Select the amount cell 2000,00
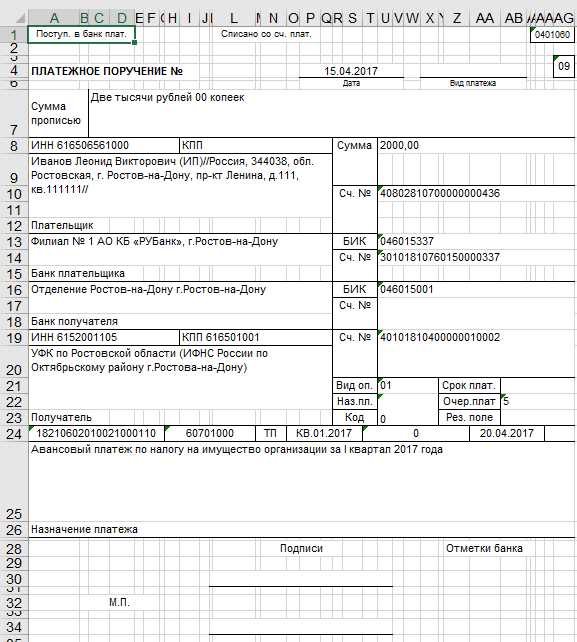577x642 pixels. pos(476,145)
